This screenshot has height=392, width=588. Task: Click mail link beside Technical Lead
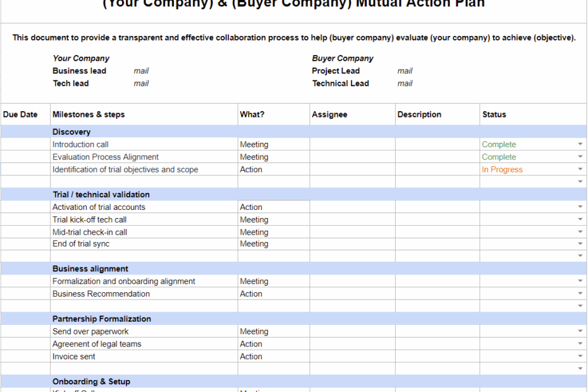pyautogui.click(x=405, y=83)
